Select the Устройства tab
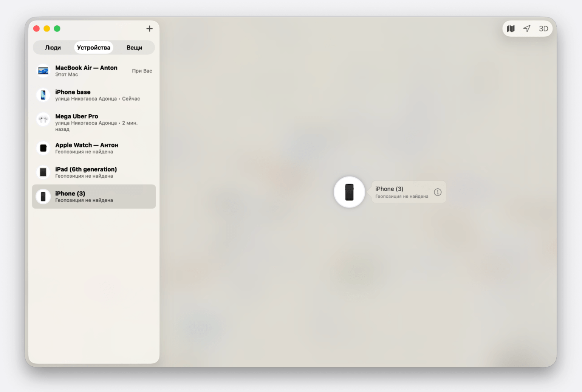This screenshot has width=582, height=392. pyautogui.click(x=93, y=48)
